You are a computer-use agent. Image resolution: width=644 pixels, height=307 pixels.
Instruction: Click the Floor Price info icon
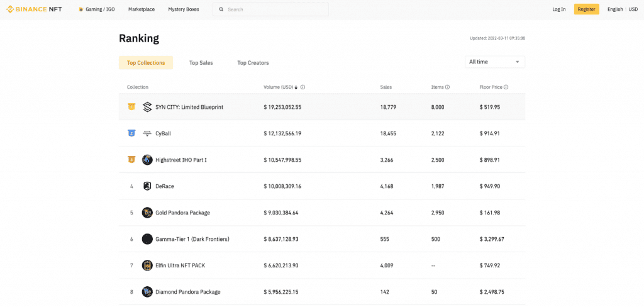point(506,87)
